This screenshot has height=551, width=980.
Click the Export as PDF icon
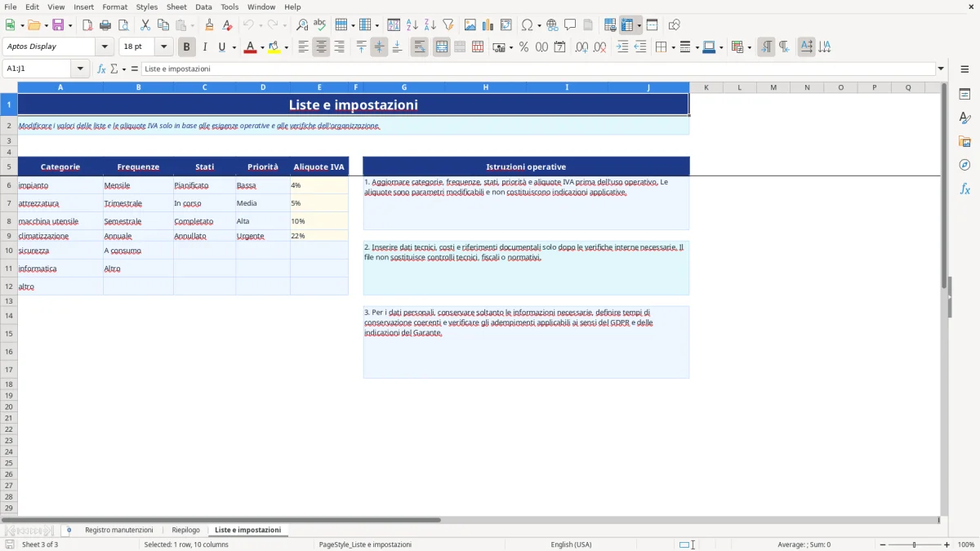click(x=87, y=25)
